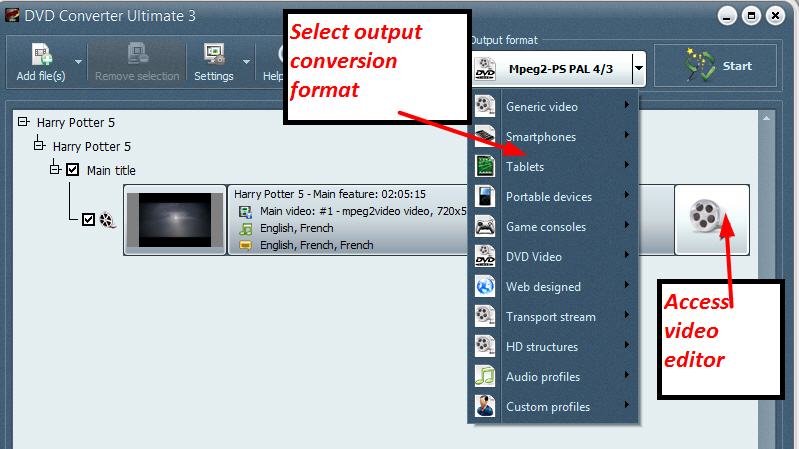Viewport: 799px width, 449px height.
Task: Select the Game consoles menu entry
Action: [553, 227]
